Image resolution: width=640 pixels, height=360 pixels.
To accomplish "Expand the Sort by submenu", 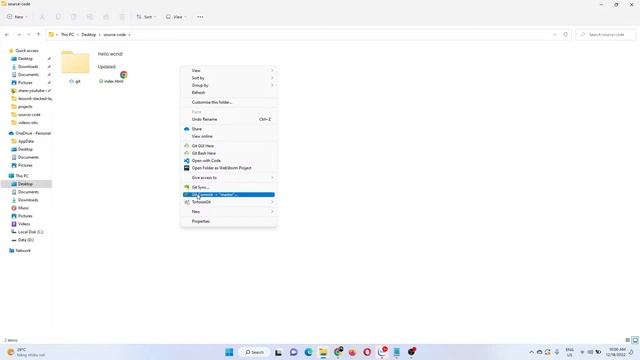I will [x=229, y=78].
